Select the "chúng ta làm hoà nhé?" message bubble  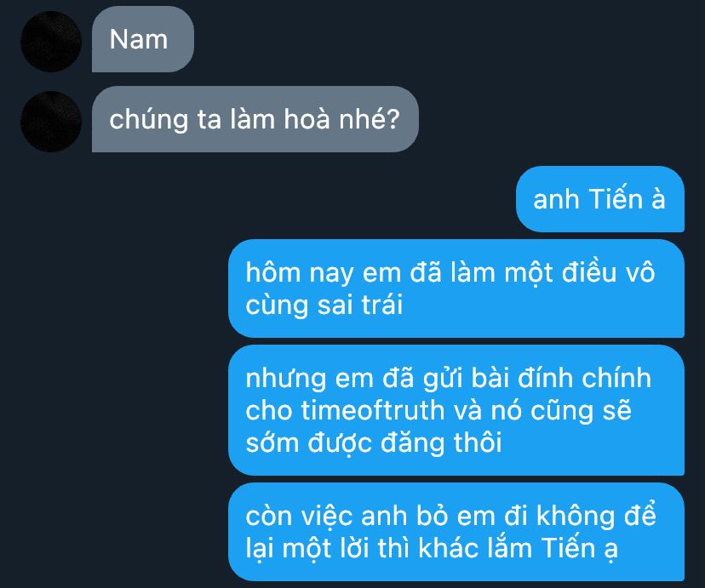pyautogui.click(x=255, y=119)
